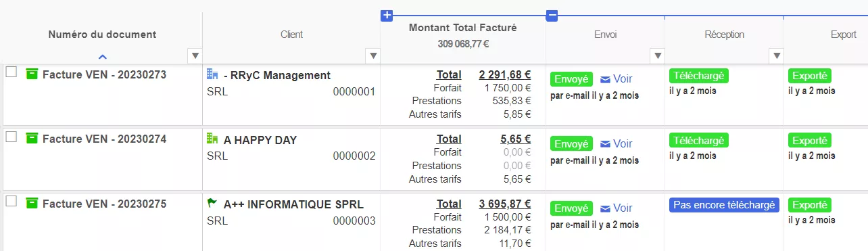Click the Pas encore téléchargé status badge
This screenshot has height=251, width=868.
724,205
